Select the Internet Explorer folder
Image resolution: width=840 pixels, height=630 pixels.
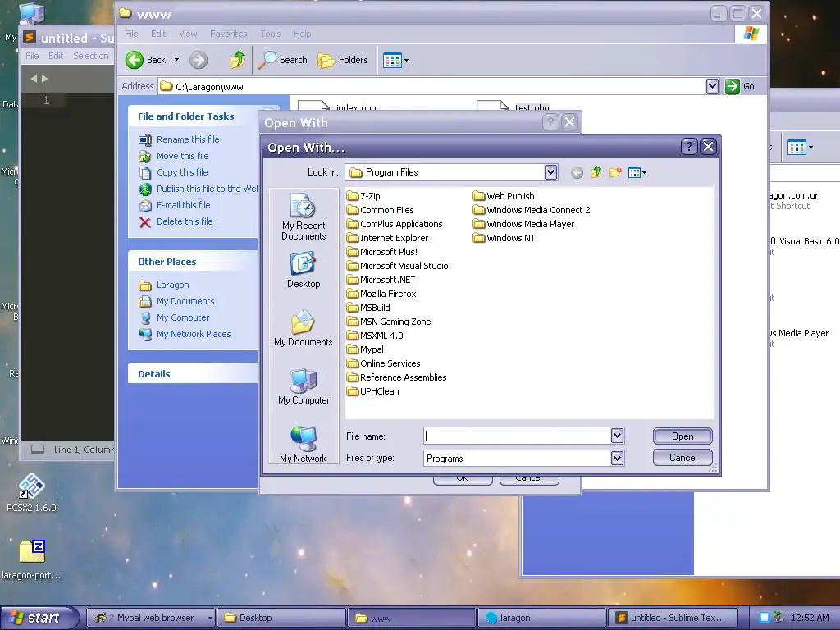click(388, 238)
